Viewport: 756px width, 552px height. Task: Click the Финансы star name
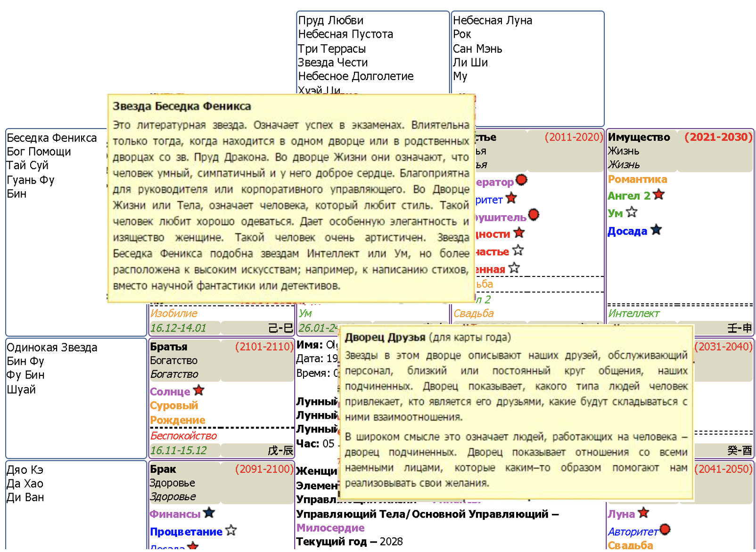(175, 514)
